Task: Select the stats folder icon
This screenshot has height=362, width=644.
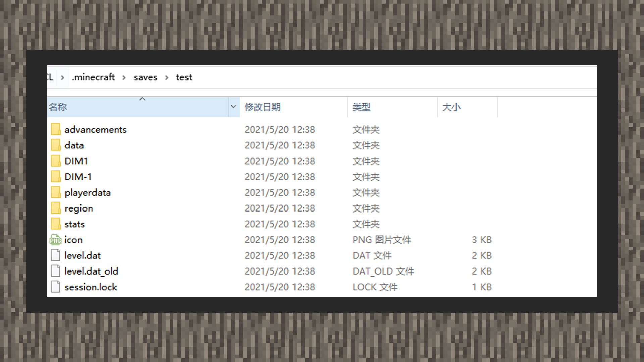Action: point(56,224)
